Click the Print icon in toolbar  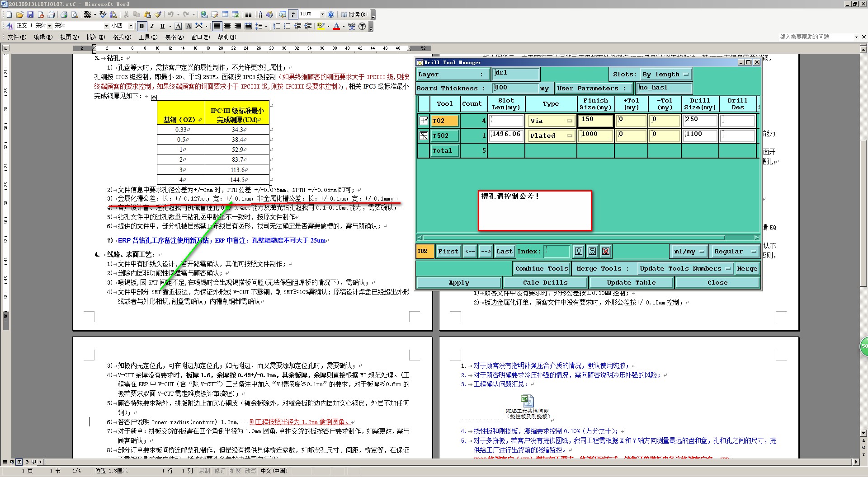[64, 14]
